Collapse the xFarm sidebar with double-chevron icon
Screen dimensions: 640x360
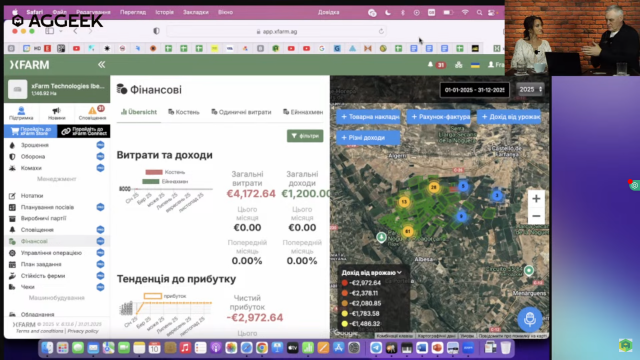point(101,64)
